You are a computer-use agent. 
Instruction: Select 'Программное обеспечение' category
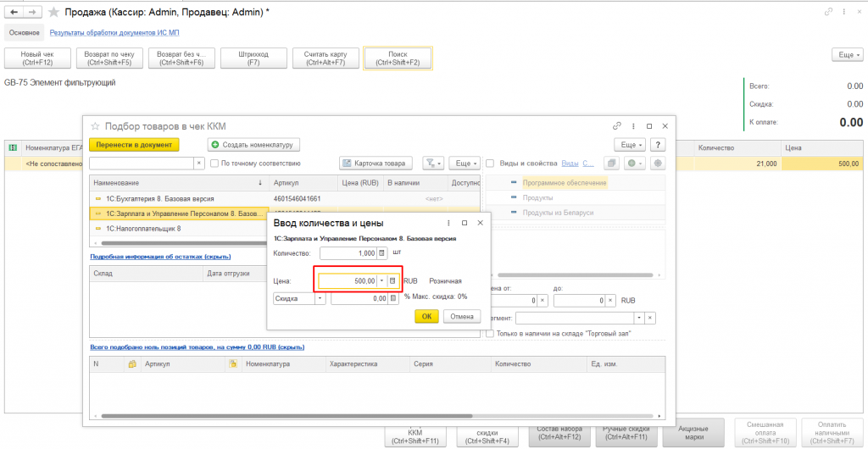(x=565, y=182)
